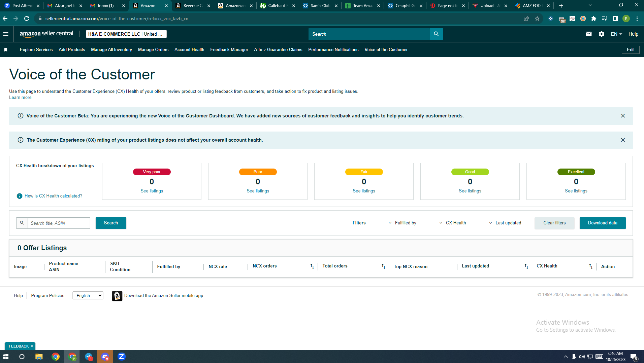Click the Download data button
Image resolution: width=644 pixels, height=363 pixels.
[x=603, y=223]
